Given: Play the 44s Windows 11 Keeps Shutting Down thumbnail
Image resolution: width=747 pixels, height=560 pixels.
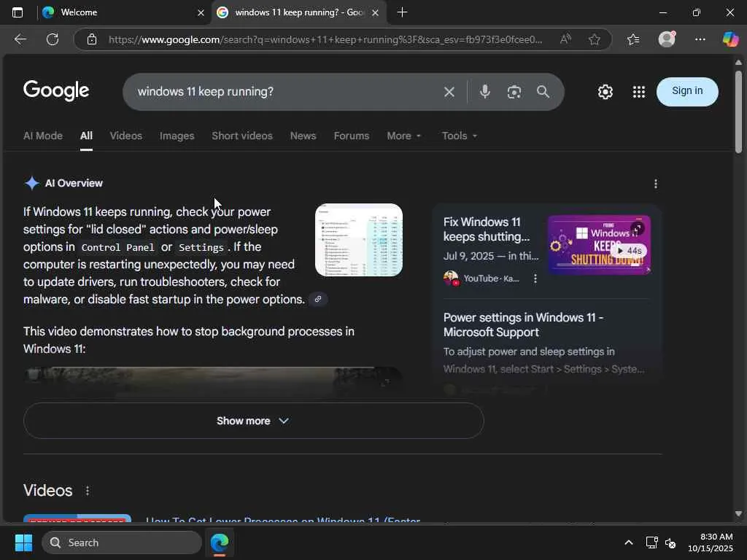Looking at the screenshot, I should 599,245.
